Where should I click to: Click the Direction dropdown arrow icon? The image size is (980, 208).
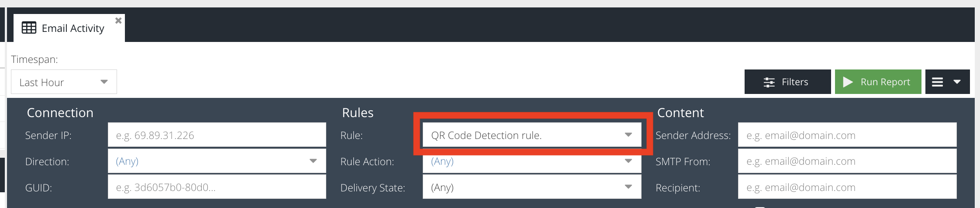[313, 161]
